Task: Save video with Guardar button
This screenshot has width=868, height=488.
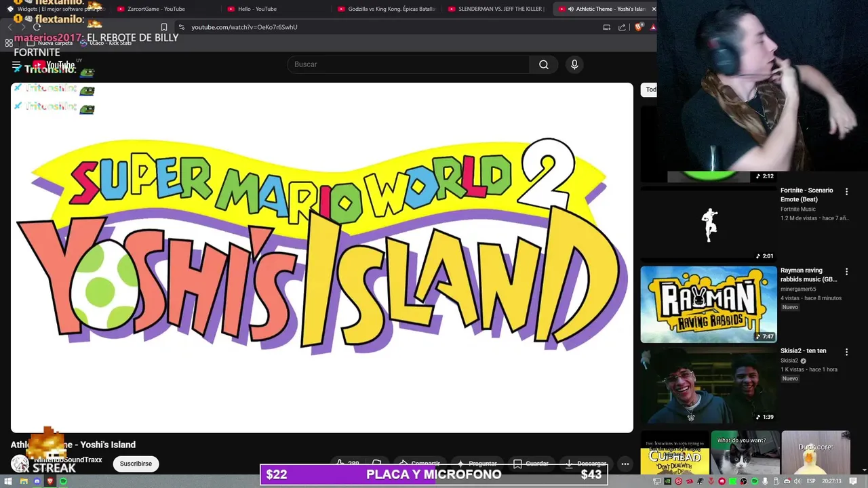Action: click(x=530, y=464)
